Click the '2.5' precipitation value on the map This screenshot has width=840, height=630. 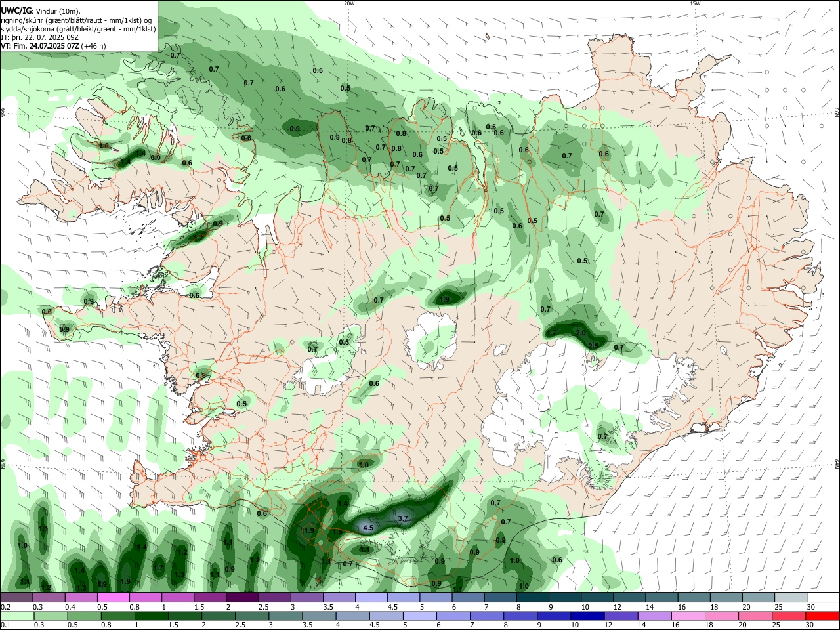[593, 346]
